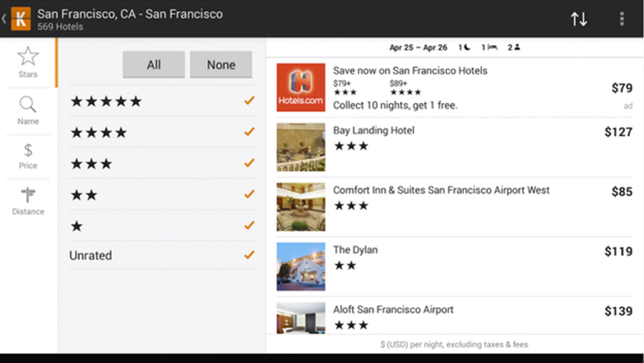
Task: Switch to the Distance filter tab
Action: 28,201
